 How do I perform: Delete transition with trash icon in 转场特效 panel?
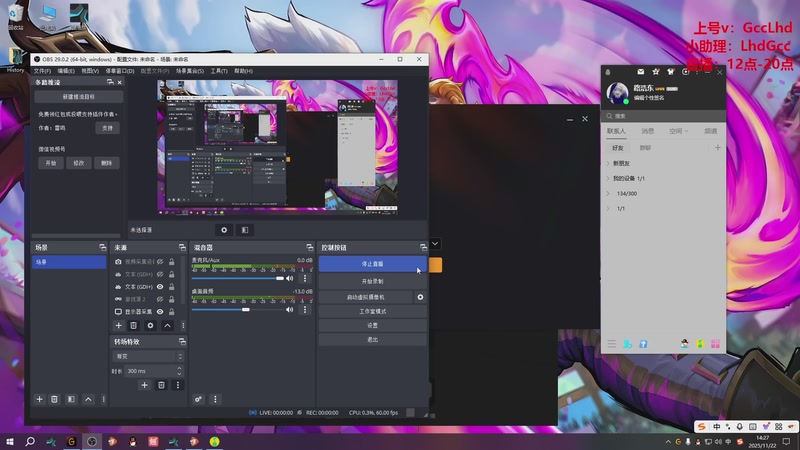[161, 385]
